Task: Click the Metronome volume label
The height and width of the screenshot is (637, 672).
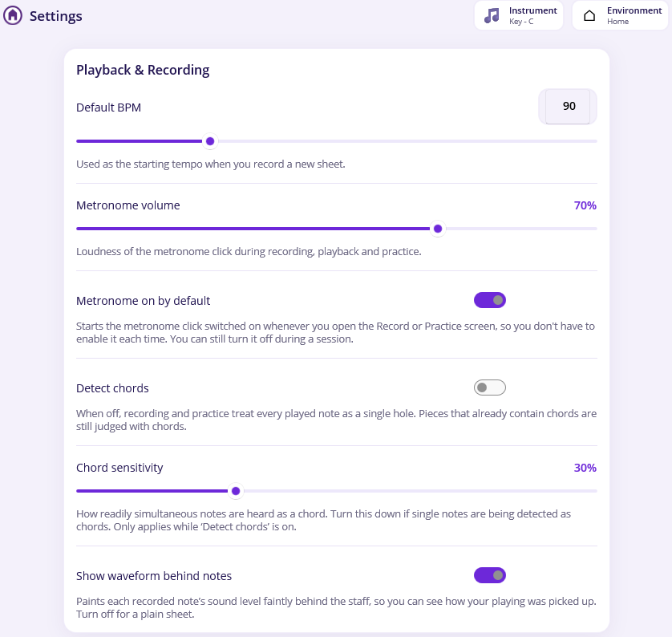Action: 128,205
